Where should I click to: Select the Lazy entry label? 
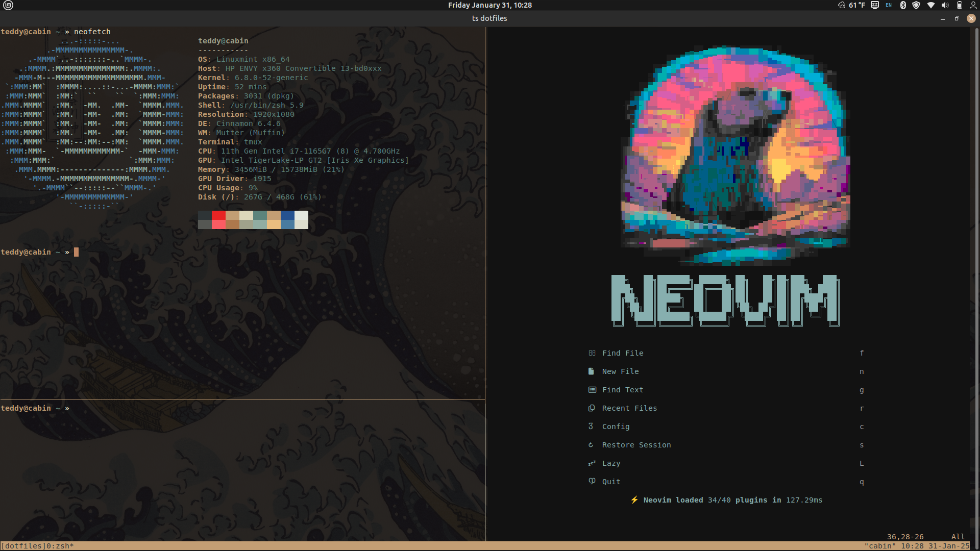point(611,463)
